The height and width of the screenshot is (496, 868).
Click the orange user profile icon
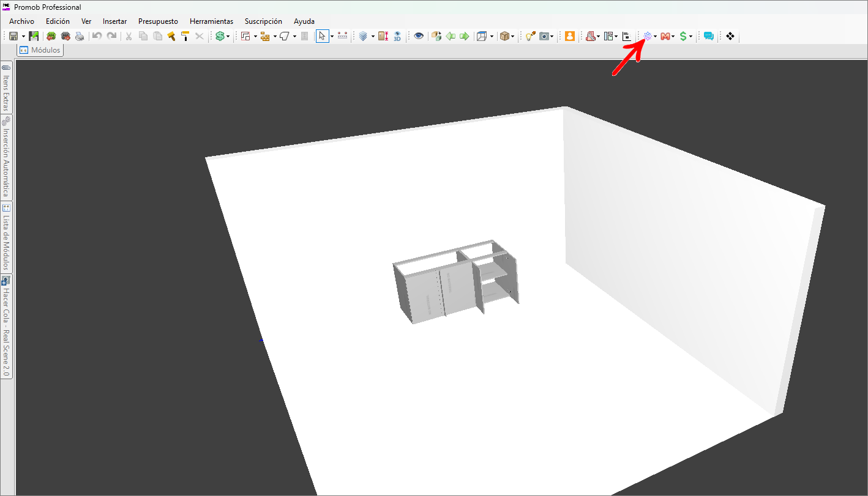[x=570, y=37]
